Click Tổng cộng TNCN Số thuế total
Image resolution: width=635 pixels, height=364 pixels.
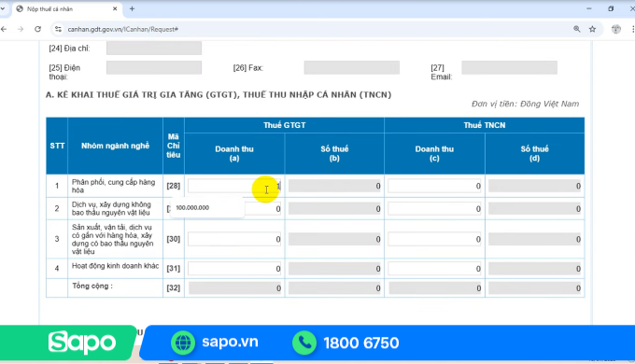tap(534, 287)
